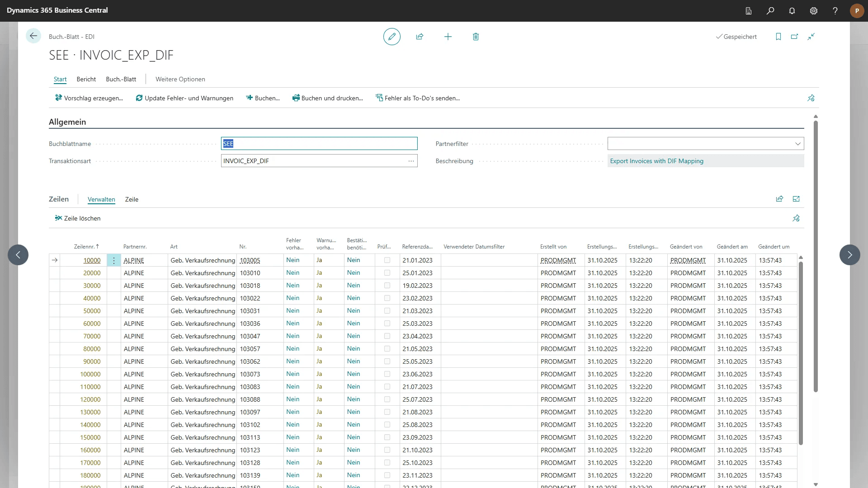The width and height of the screenshot is (868, 488).
Task: Toggle Prüf checkbox for row 60000
Action: (387, 324)
